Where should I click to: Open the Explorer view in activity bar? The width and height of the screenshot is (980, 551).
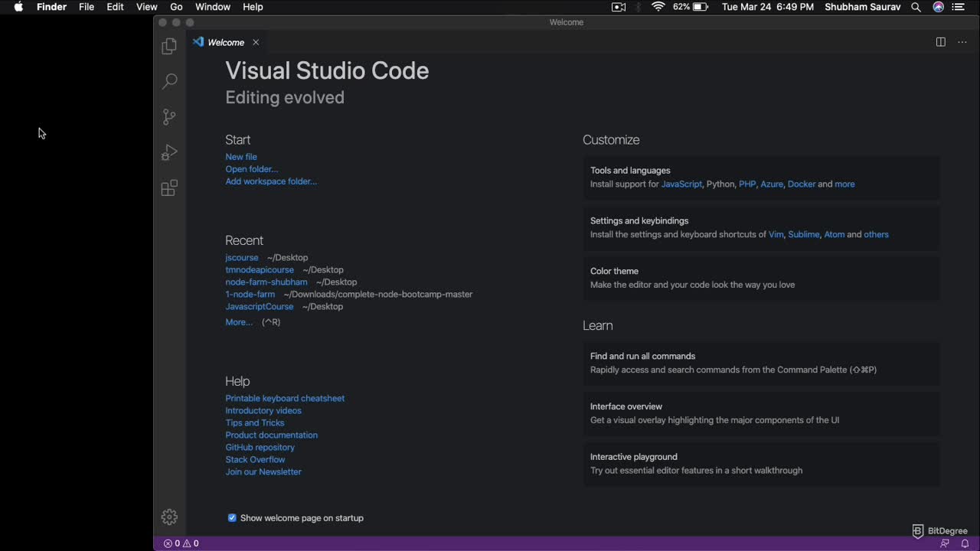point(169,47)
